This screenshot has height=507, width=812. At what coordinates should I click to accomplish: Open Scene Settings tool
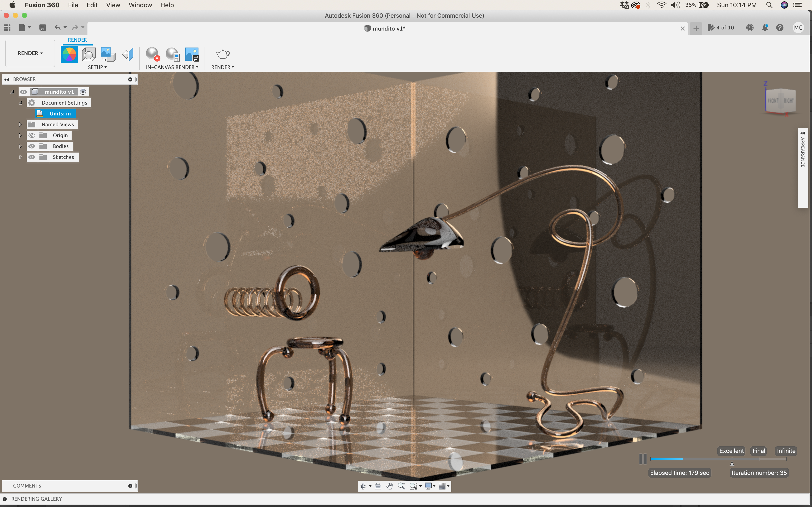click(x=89, y=54)
